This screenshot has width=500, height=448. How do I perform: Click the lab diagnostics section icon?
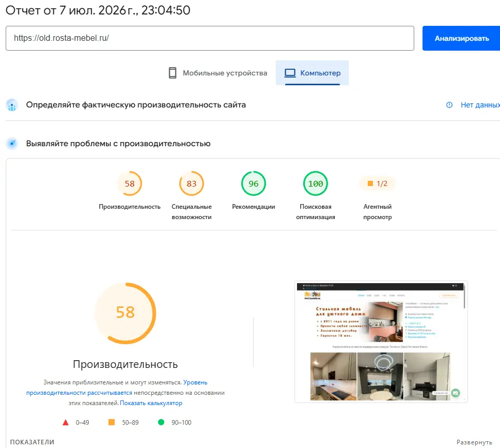pyautogui.click(x=12, y=144)
